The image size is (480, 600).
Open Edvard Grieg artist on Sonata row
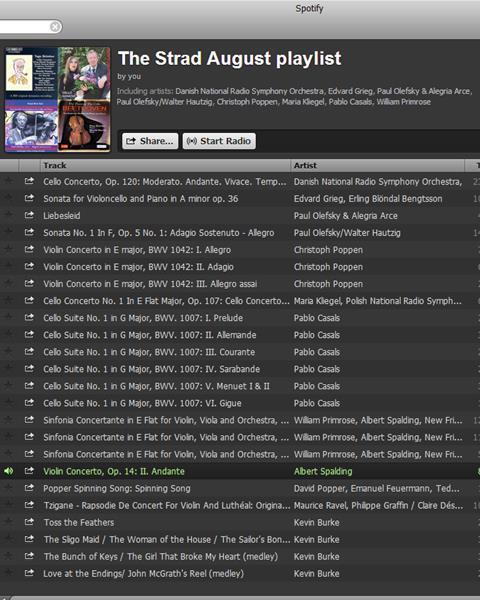pos(318,199)
